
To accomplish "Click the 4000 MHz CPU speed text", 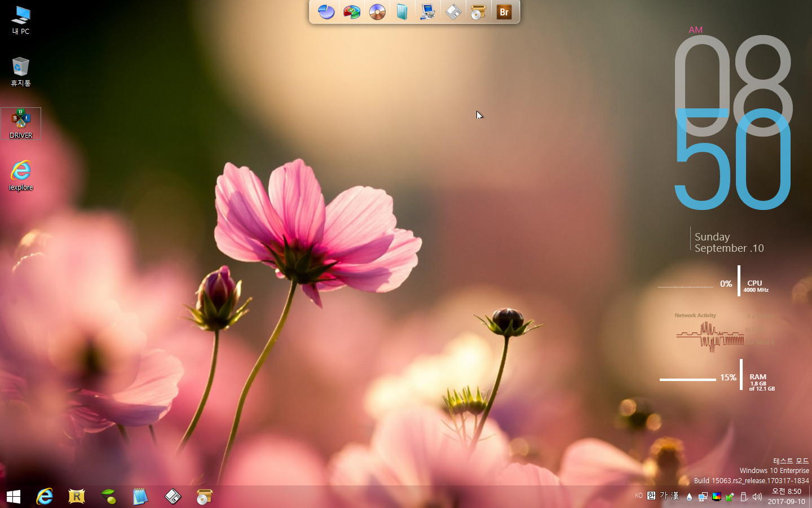I will pyautogui.click(x=756, y=290).
